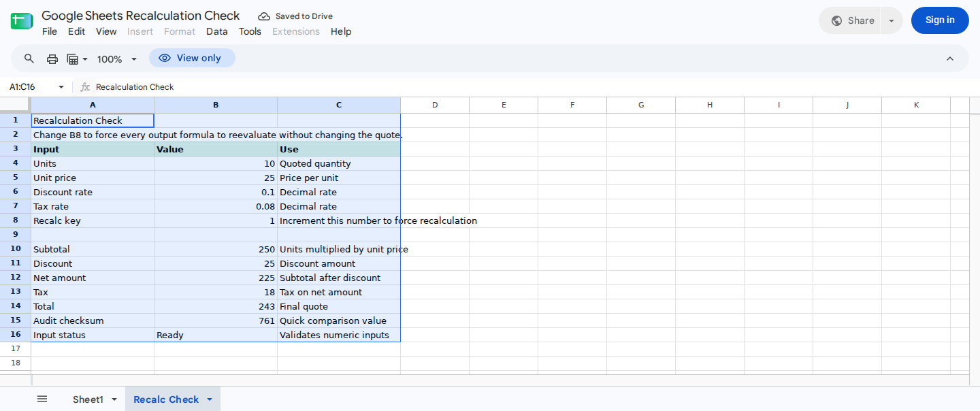Click the Subtotal value 250 cell
The width and height of the screenshot is (980, 411).
point(216,249)
